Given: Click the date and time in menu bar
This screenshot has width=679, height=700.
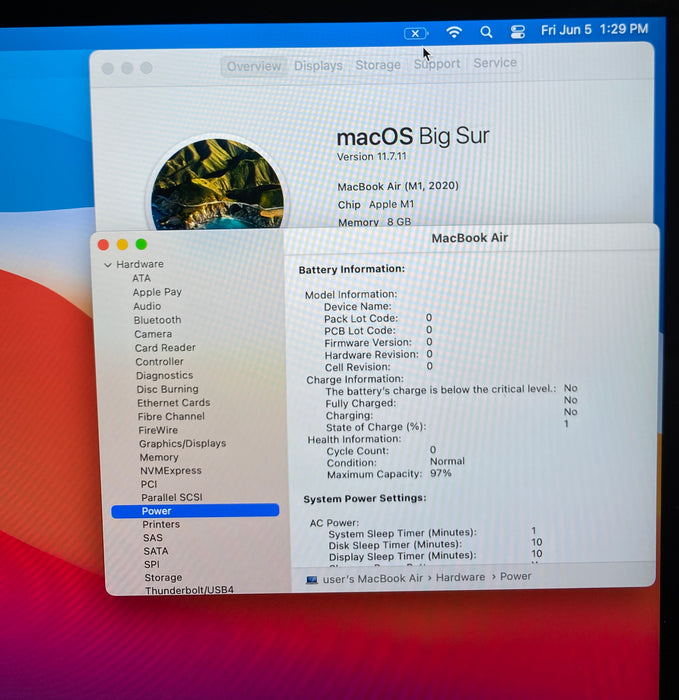Looking at the screenshot, I should tap(594, 29).
